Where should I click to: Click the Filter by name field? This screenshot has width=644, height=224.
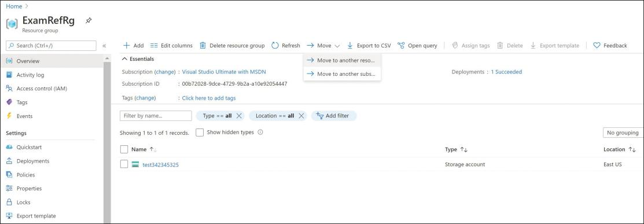coord(156,116)
